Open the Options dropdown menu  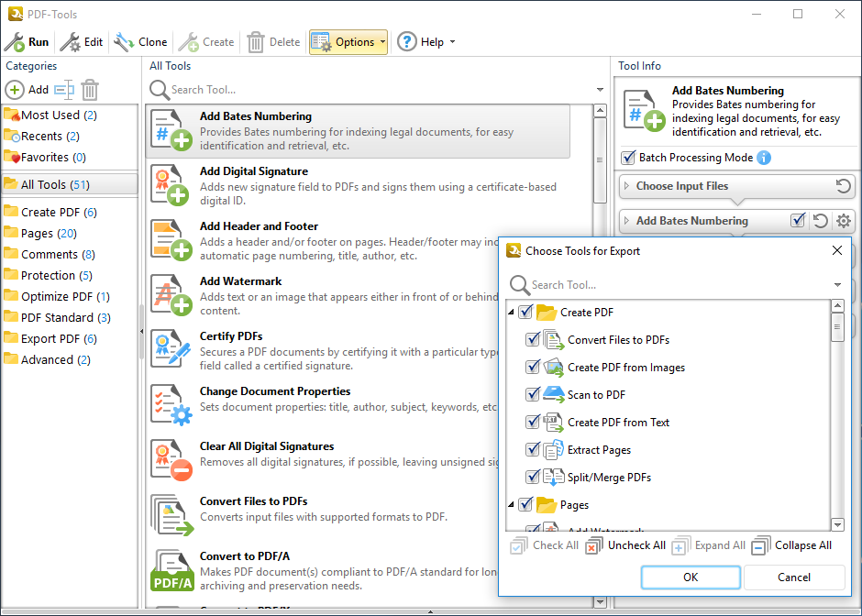pyautogui.click(x=348, y=42)
